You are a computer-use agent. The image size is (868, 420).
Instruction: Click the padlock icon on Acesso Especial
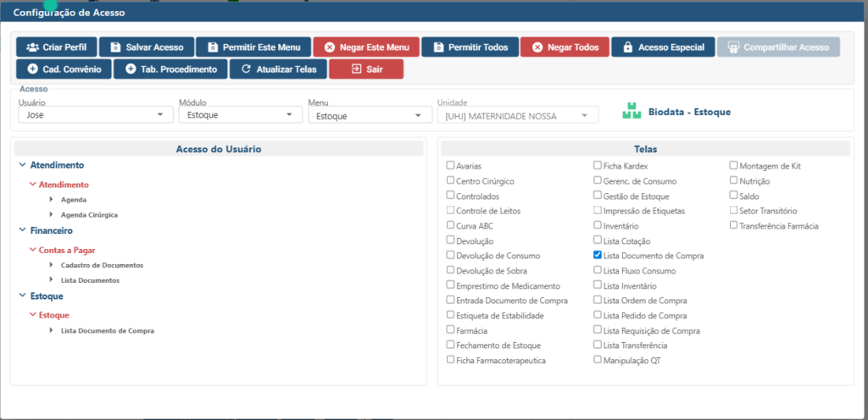pos(627,47)
